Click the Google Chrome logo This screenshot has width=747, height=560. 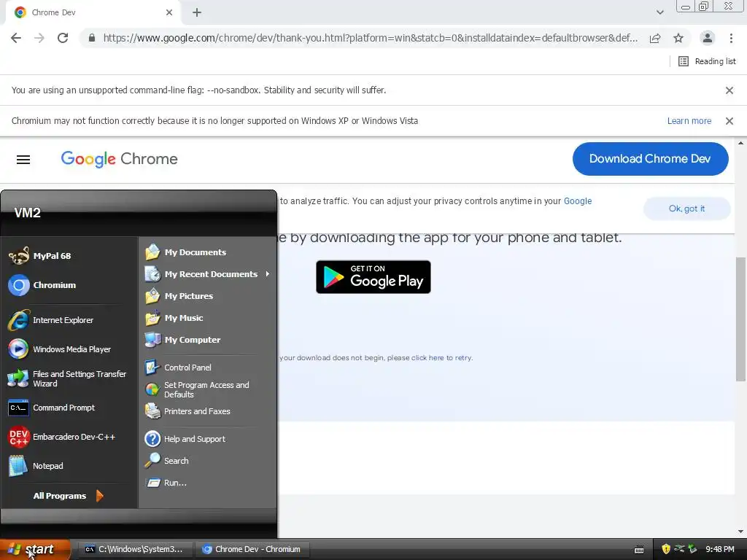(x=119, y=159)
